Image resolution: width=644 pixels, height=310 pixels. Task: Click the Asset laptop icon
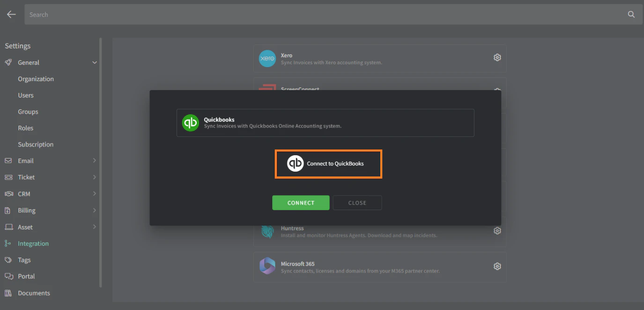point(8,227)
